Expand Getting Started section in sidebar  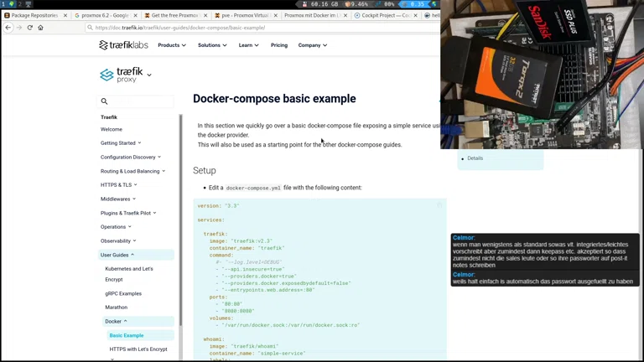[x=121, y=143]
